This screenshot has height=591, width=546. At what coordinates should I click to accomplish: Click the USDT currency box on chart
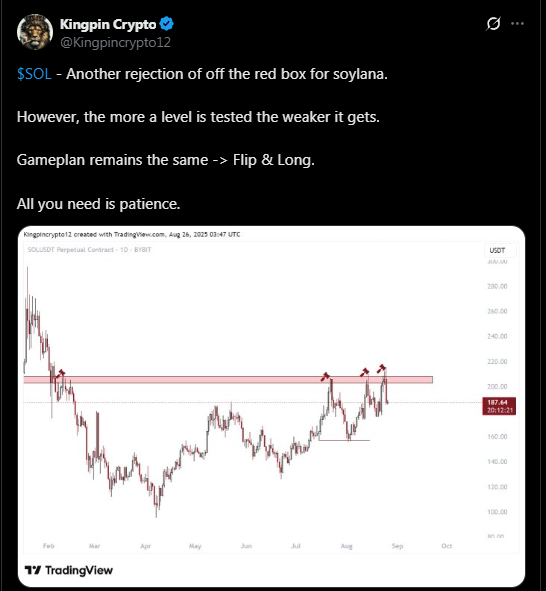click(497, 250)
